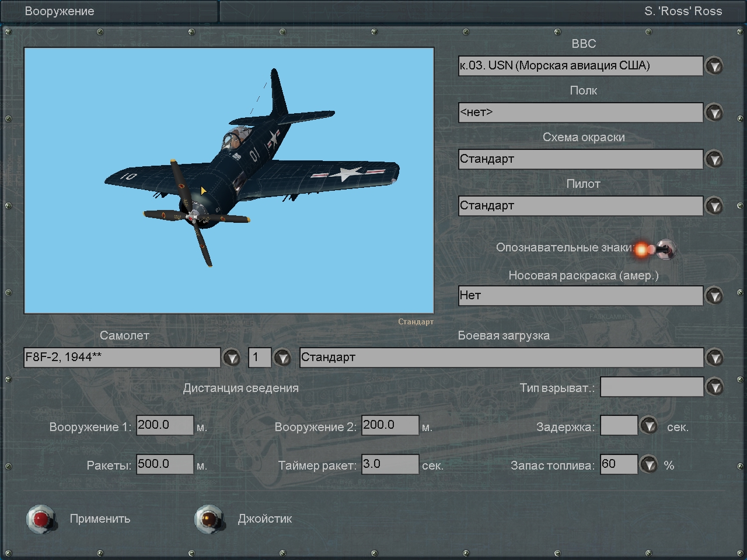Expand the Пилот dropdown arrow
The image size is (747, 560).
714,206
